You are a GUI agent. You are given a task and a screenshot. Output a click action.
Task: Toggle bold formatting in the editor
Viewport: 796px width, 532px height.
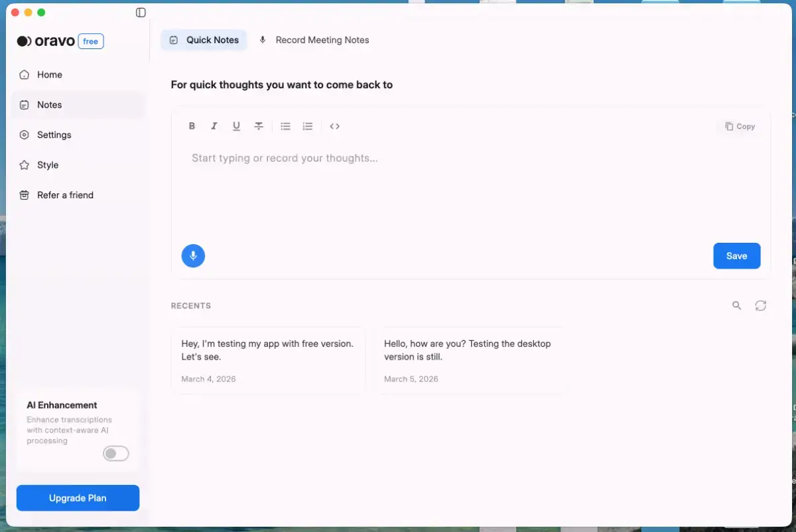tap(192, 126)
